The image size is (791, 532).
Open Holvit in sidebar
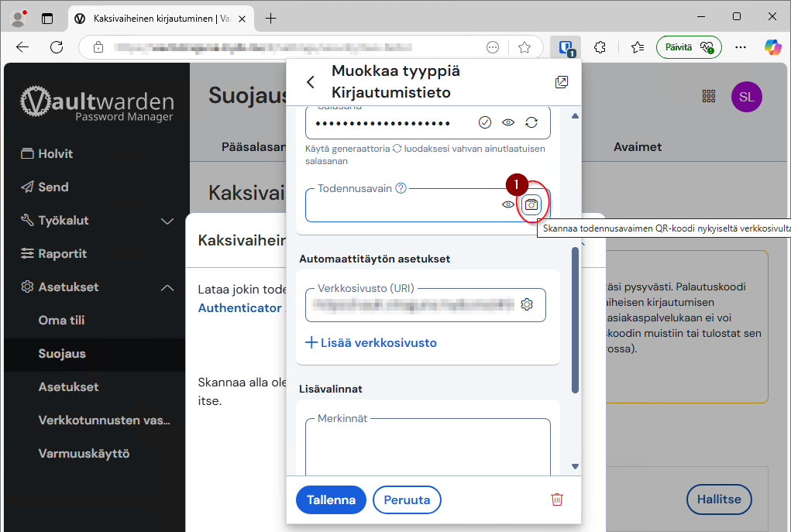[x=47, y=154]
